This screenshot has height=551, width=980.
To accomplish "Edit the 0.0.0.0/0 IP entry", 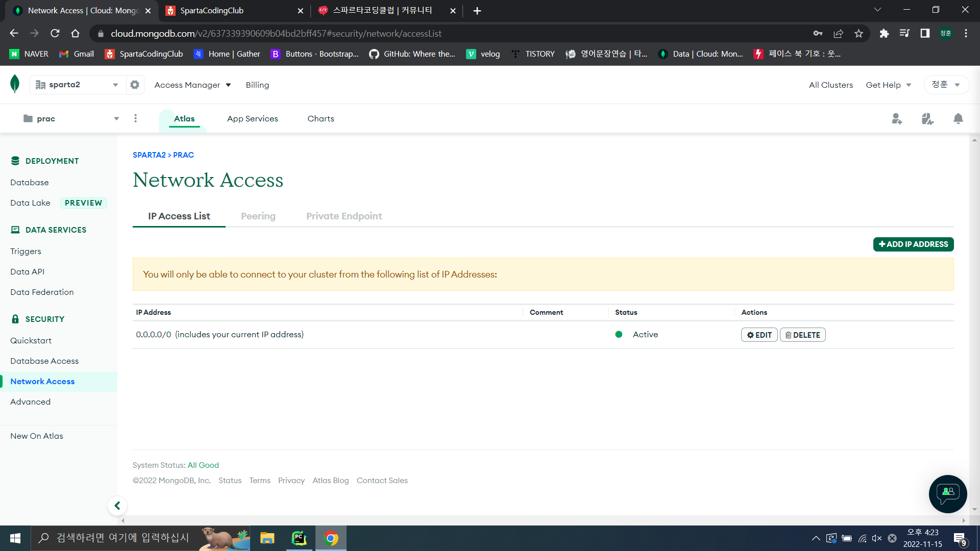I will 759,335.
